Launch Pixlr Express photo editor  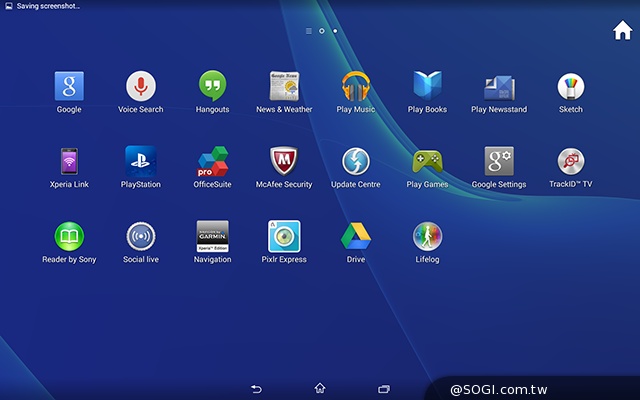click(x=284, y=236)
